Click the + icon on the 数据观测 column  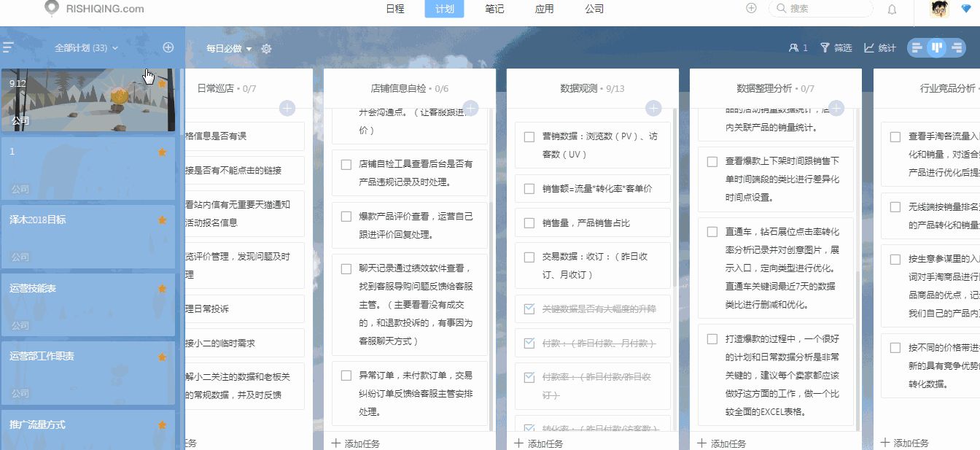(x=653, y=107)
